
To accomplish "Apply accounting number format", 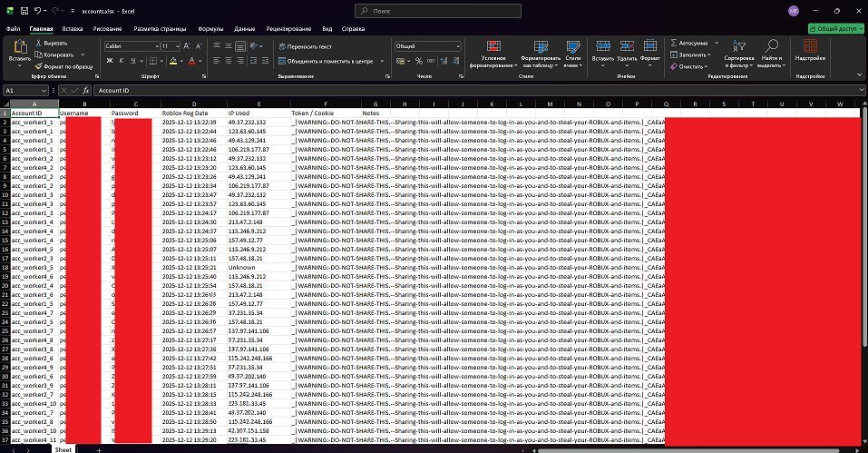I will pos(401,61).
